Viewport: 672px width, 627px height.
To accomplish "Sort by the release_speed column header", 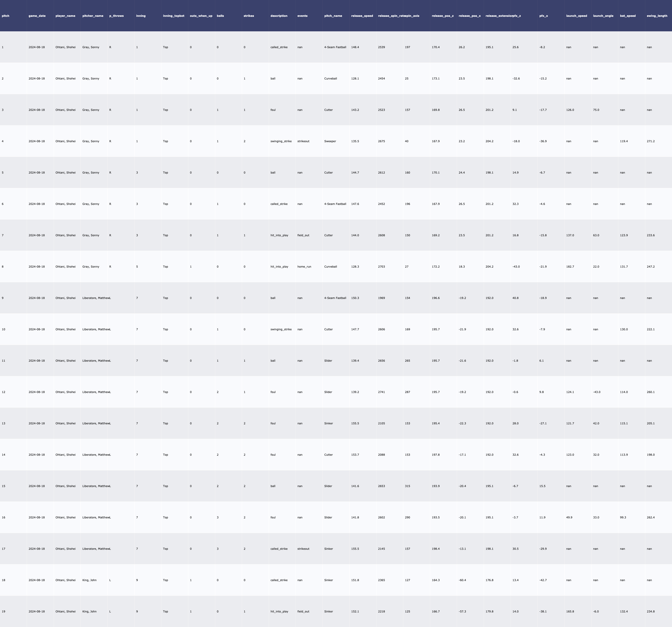I will [x=362, y=16].
